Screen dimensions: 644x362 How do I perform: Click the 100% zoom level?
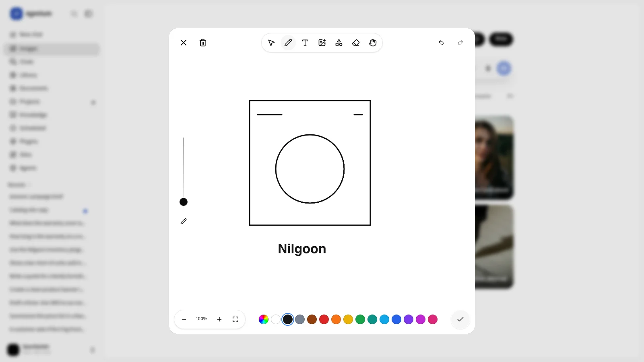click(202, 319)
